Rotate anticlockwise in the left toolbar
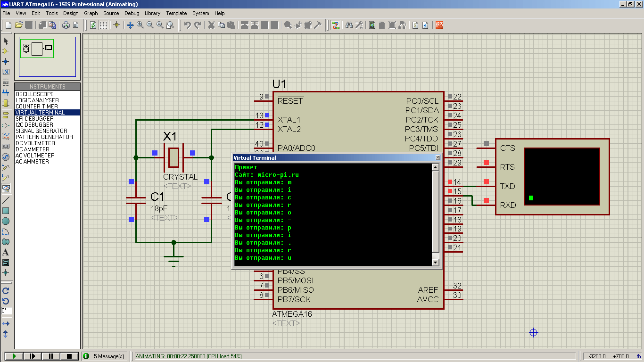The image size is (644, 362). [6, 301]
